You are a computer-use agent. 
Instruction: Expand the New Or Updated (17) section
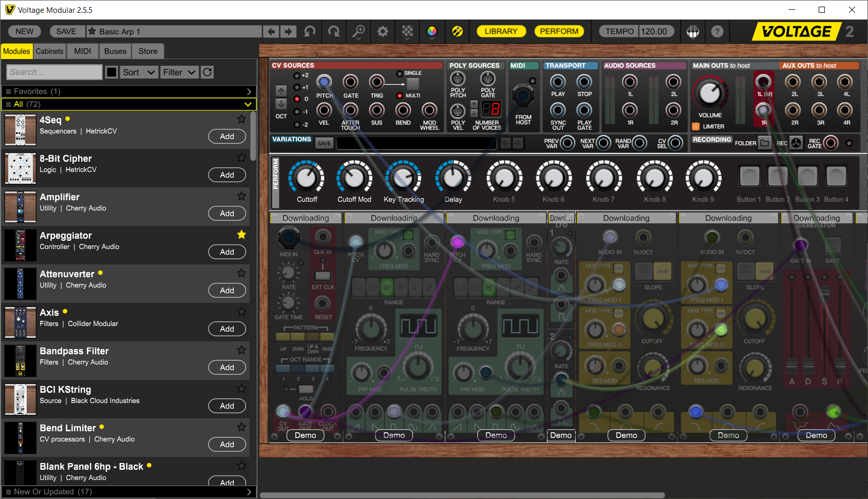coord(129,492)
